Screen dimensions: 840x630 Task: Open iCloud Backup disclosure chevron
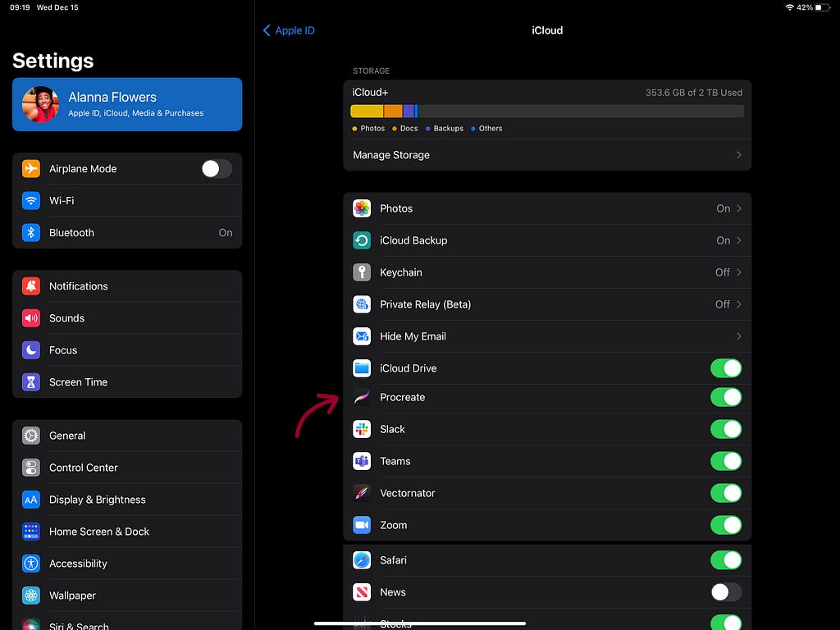click(x=739, y=240)
